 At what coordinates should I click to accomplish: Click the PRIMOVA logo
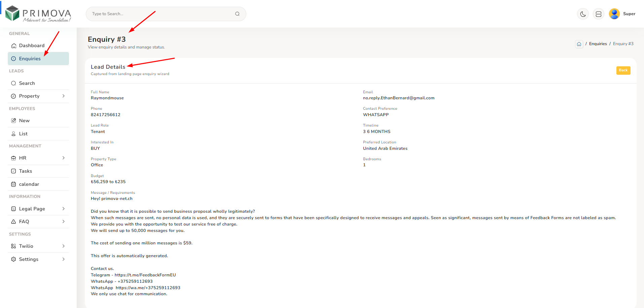[38, 14]
